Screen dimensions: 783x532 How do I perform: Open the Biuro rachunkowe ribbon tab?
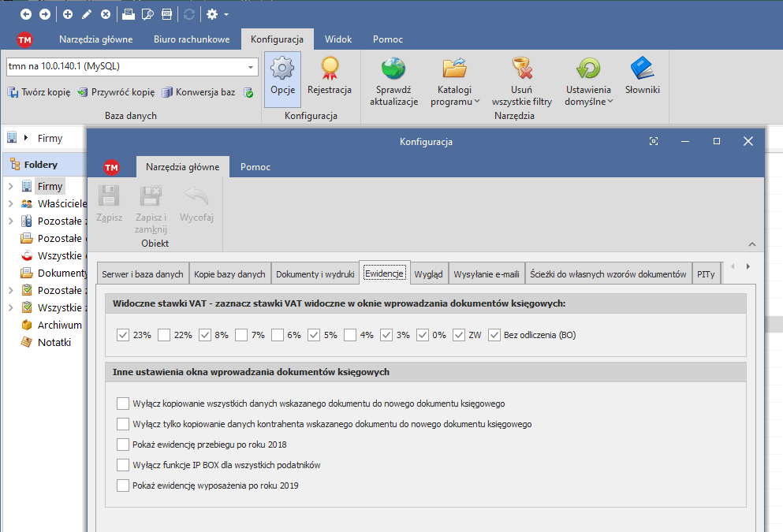point(192,39)
